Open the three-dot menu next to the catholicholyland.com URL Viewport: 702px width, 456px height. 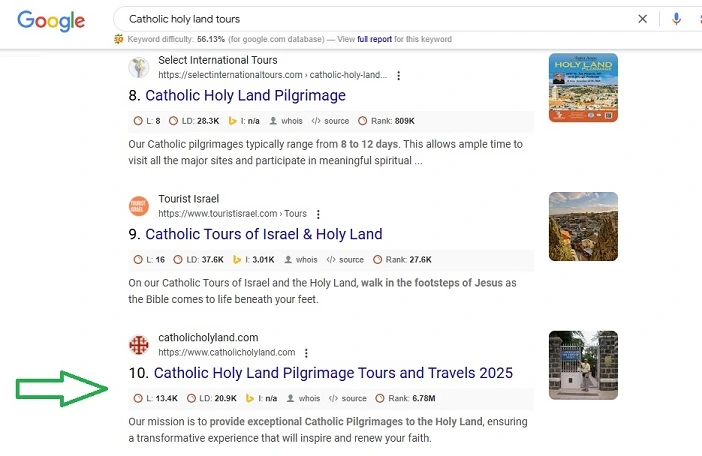[306, 353]
